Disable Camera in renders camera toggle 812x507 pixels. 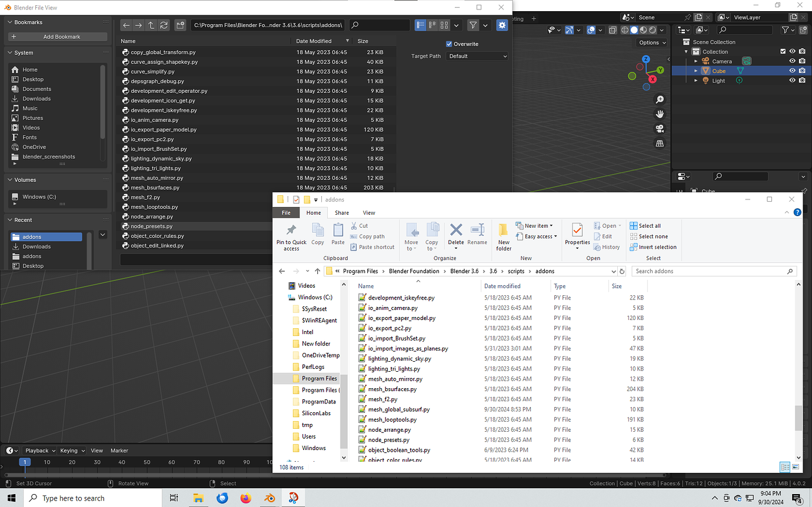tap(802, 61)
